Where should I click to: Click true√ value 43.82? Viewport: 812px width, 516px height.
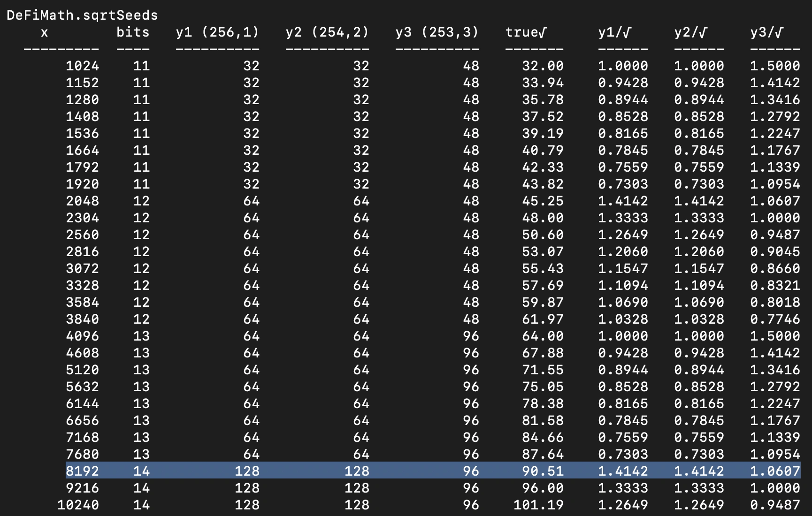pos(543,184)
